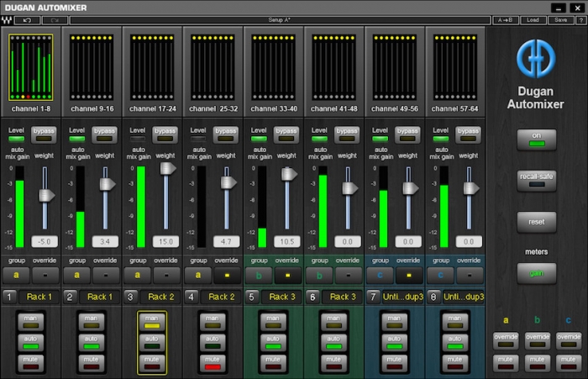This screenshot has height=379, width=588.
Task: Click channel 1 weight slider handle
Action: click(46, 196)
